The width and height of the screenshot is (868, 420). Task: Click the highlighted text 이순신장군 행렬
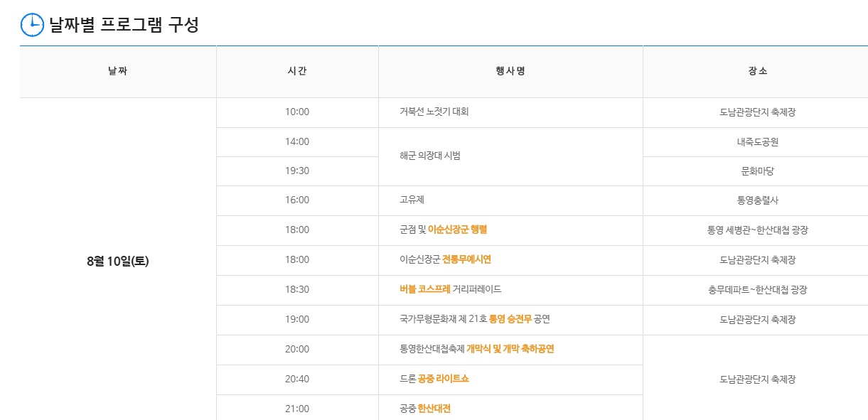pyautogui.click(x=457, y=230)
